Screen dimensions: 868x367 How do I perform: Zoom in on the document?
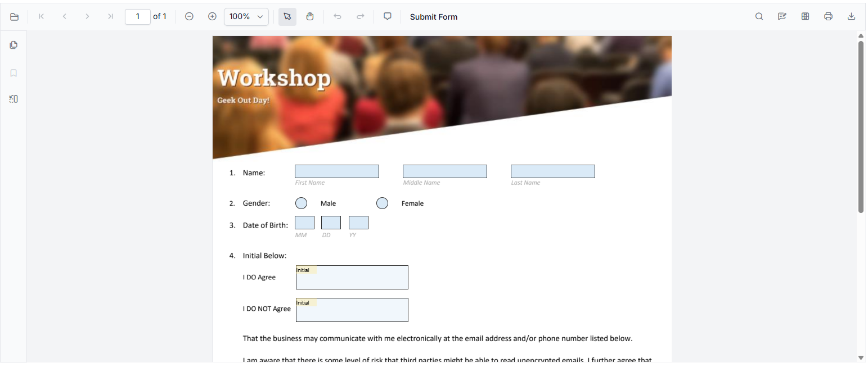[x=212, y=16]
